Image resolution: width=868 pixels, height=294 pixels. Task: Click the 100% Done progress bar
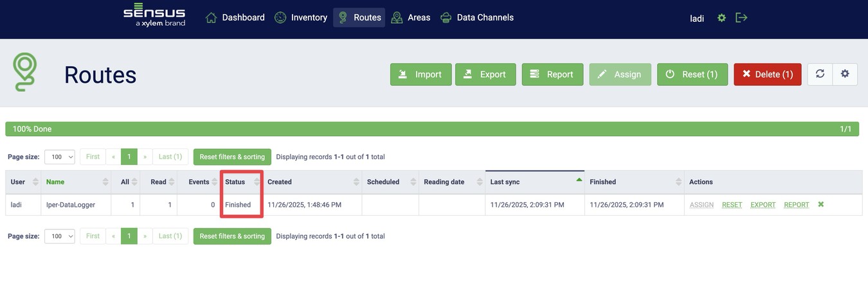433,129
